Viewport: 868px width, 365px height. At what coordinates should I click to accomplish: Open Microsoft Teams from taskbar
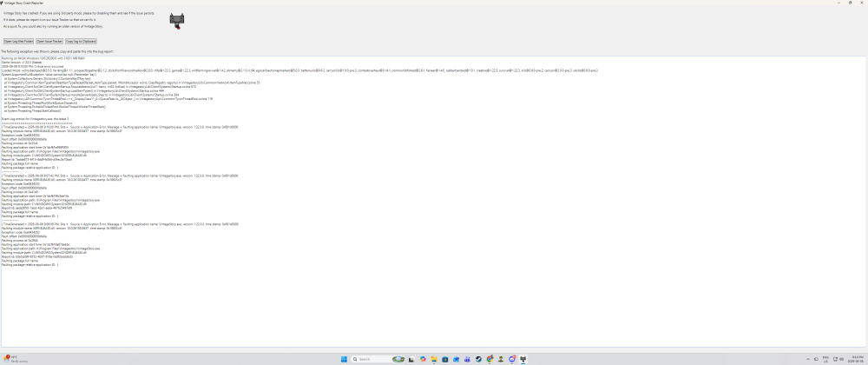tap(467, 359)
